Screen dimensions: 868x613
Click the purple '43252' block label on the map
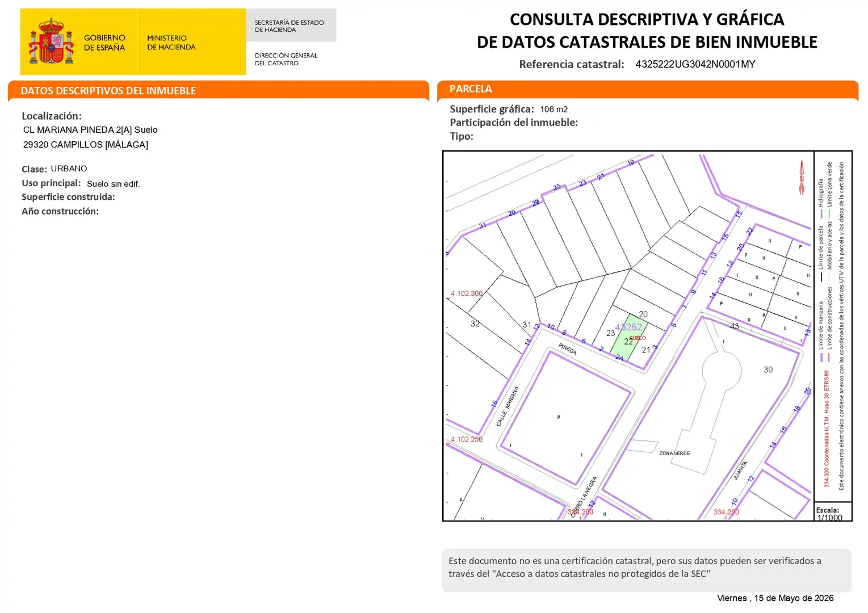(628, 327)
